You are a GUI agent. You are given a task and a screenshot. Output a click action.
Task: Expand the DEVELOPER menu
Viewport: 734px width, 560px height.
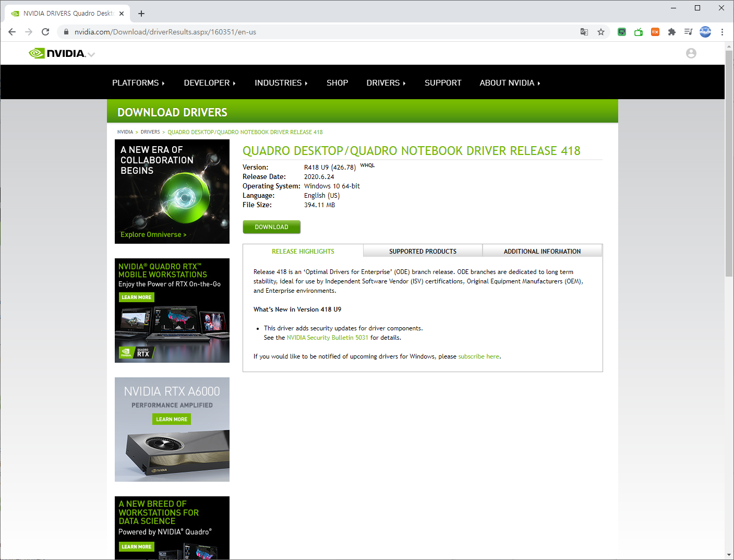coord(210,83)
